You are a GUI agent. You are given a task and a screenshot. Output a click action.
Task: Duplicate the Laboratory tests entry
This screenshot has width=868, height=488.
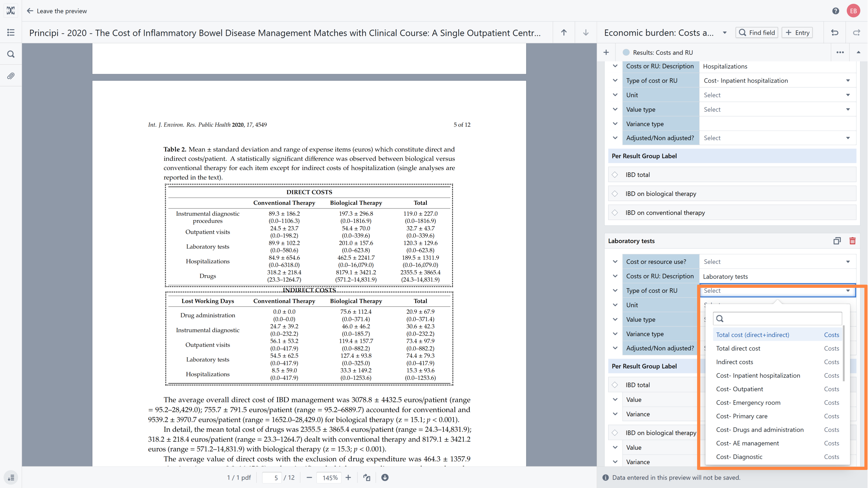[x=837, y=241]
